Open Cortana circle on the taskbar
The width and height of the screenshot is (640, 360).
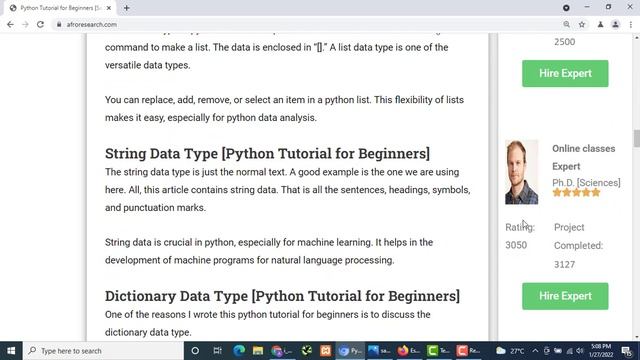(x=195, y=351)
